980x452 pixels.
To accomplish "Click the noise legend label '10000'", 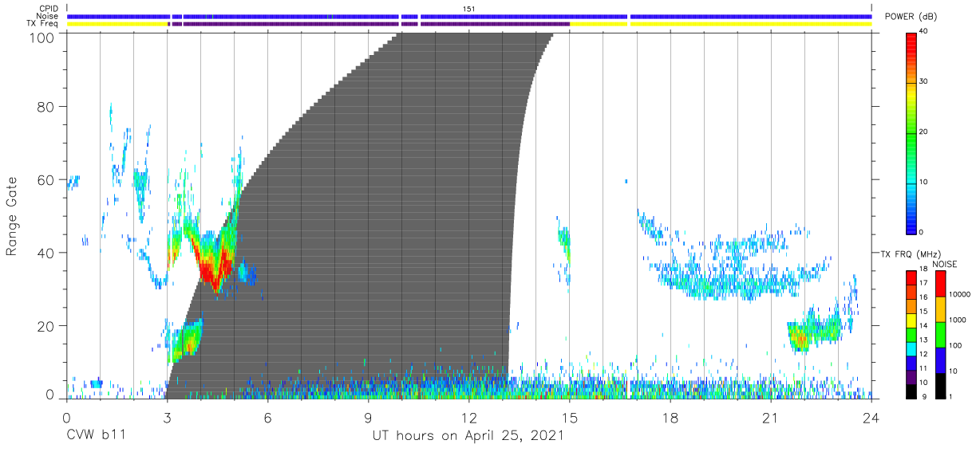I will coord(960,294).
